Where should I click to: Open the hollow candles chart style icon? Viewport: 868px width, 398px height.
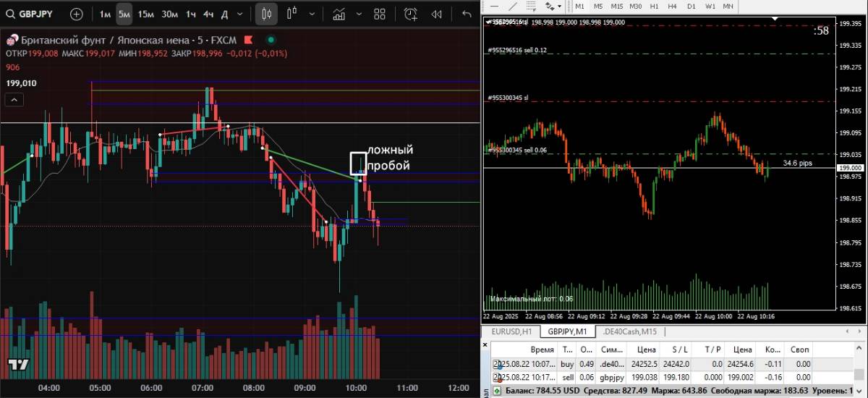coord(292,14)
